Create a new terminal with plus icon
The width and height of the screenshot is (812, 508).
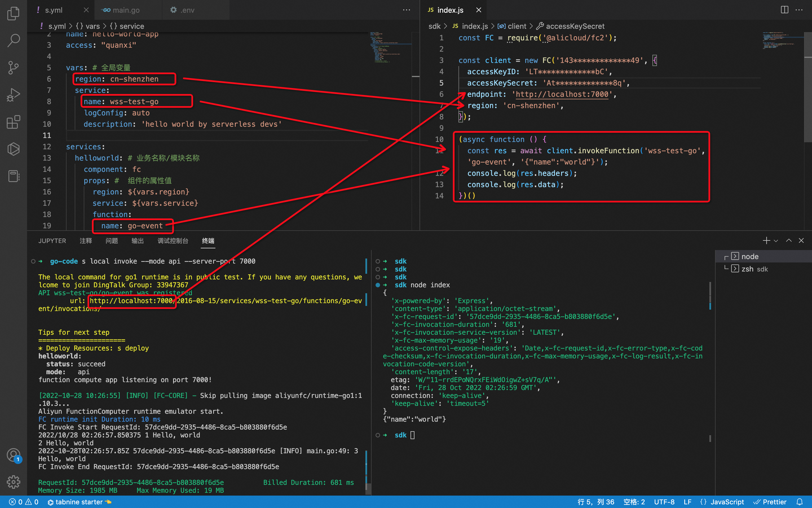point(766,240)
